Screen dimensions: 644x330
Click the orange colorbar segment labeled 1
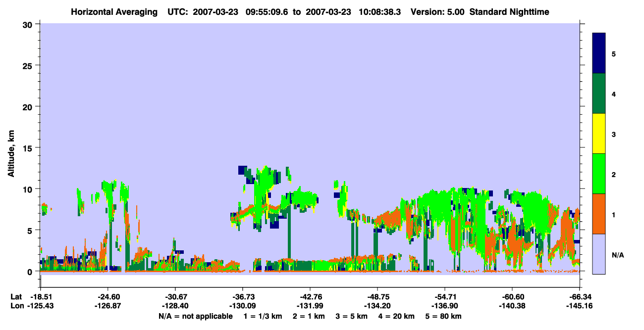(x=599, y=214)
